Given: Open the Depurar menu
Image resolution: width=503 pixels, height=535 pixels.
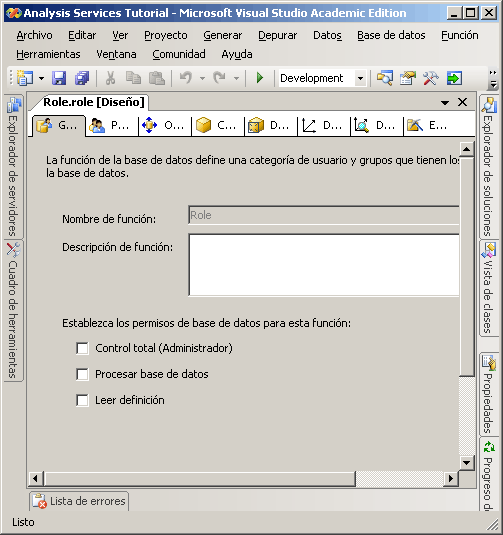Looking at the screenshot, I should (277, 35).
